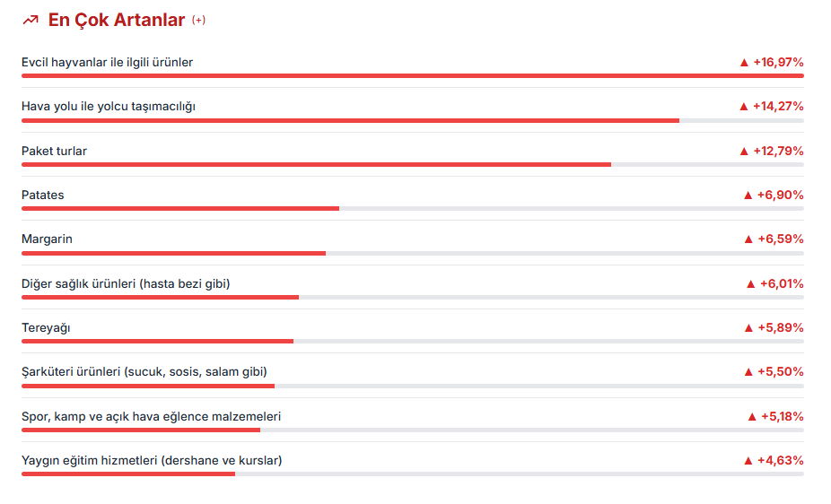Screen dimensions: 831x504
Task: Click the red triangle beside +6,90%
Action: pyautogui.click(x=748, y=195)
